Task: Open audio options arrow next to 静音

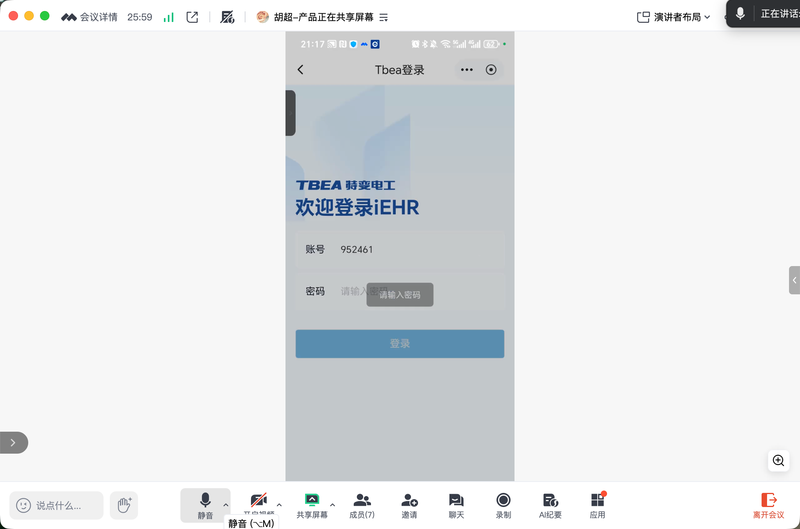Action: 226,505
